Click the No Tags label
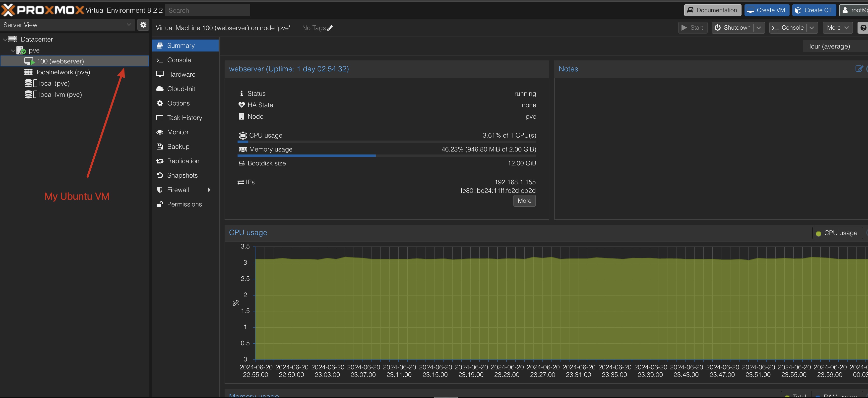The height and width of the screenshot is (398, 868). (314, 28)
